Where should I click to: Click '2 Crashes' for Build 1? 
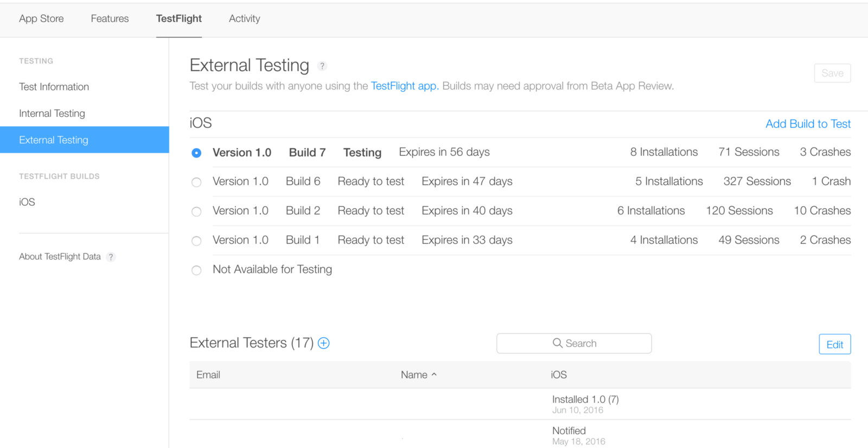[x=825, y=240]
